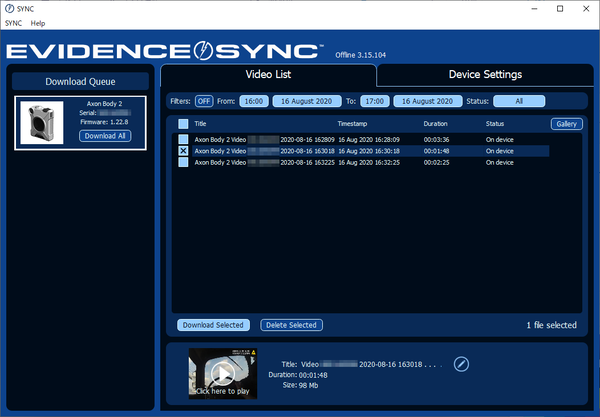
Task: Sort the list by Duration column
Action: click(436, 124)
